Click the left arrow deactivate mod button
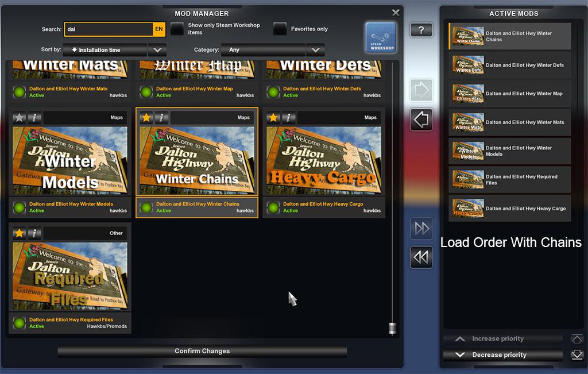 click(x=421, y=119)
